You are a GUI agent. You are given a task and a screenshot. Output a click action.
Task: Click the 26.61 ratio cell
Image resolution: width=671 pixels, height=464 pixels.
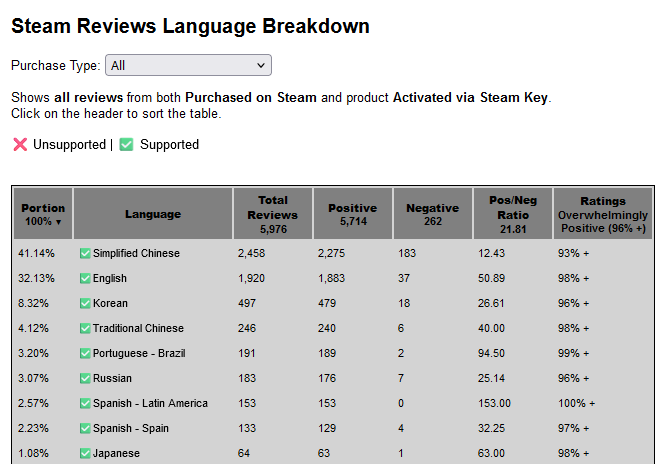click(491, 303)
